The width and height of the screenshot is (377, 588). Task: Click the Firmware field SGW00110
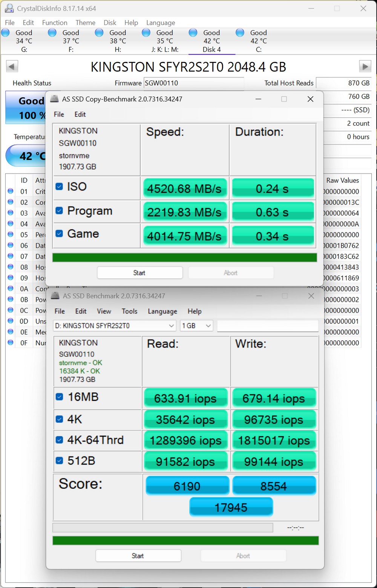[194, 83]
